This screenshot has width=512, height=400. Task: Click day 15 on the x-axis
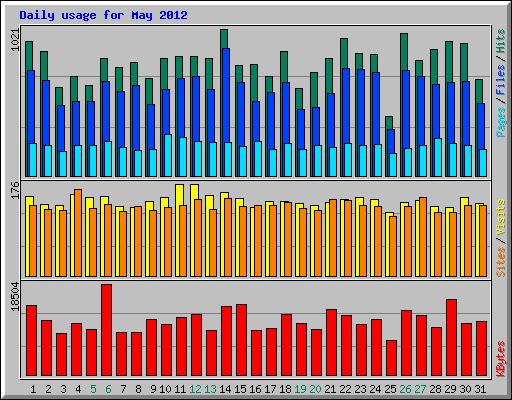(240, 389)
